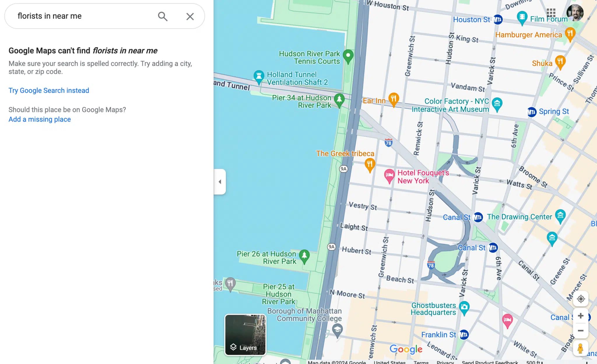The height and width of the screenshot is (364, 597).
Task: Zoom in on the map with plus
Action: pyautogui.click(x=581, y=316)
